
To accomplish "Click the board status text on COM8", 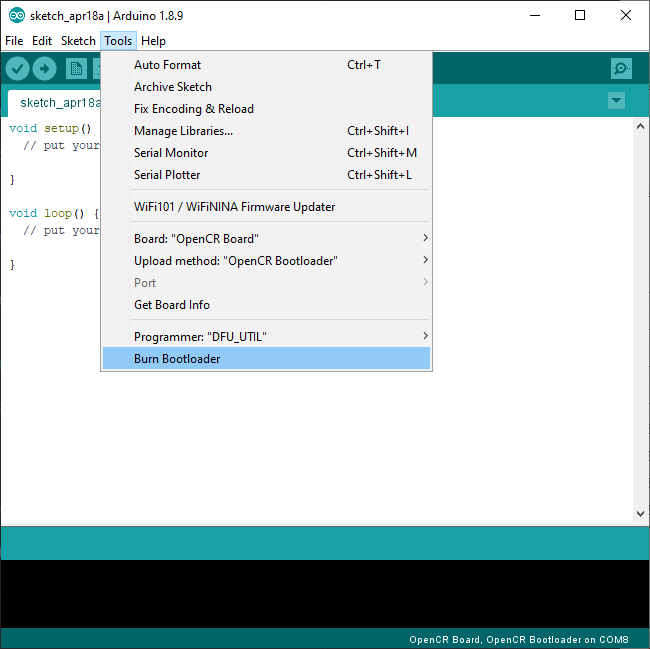I will pos(519,639).
